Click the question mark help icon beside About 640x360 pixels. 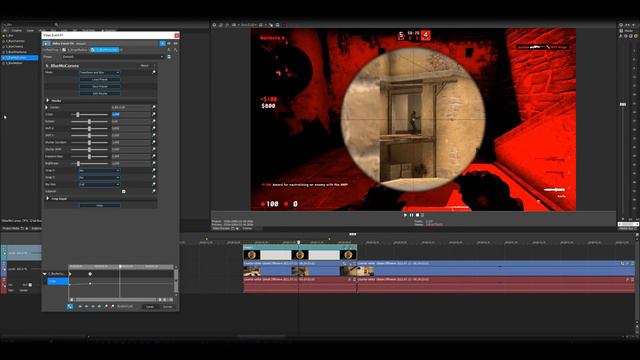(154, 65)
